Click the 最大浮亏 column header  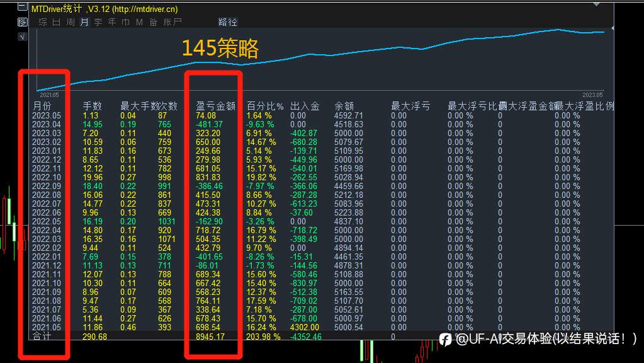click(410, 106)
